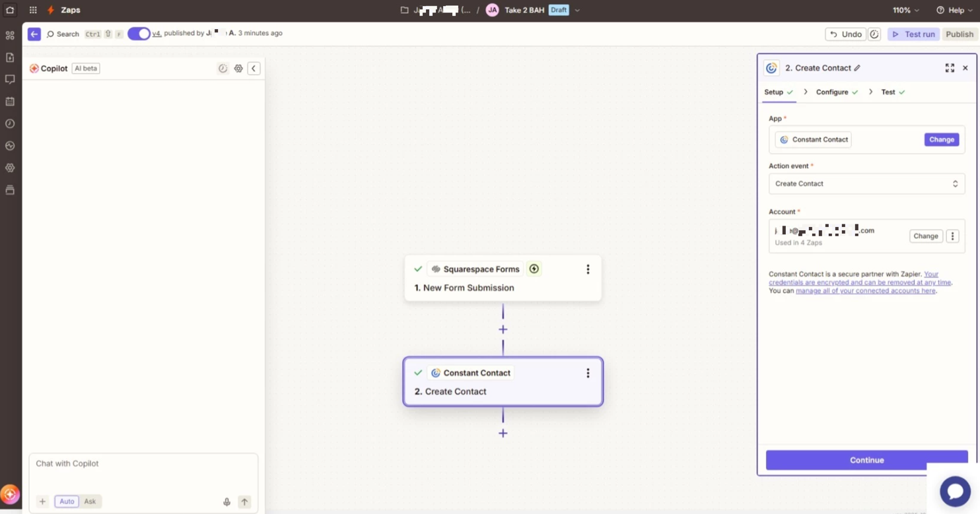
Task: Open the Action event dropdown
Action: tap(866, 184)
